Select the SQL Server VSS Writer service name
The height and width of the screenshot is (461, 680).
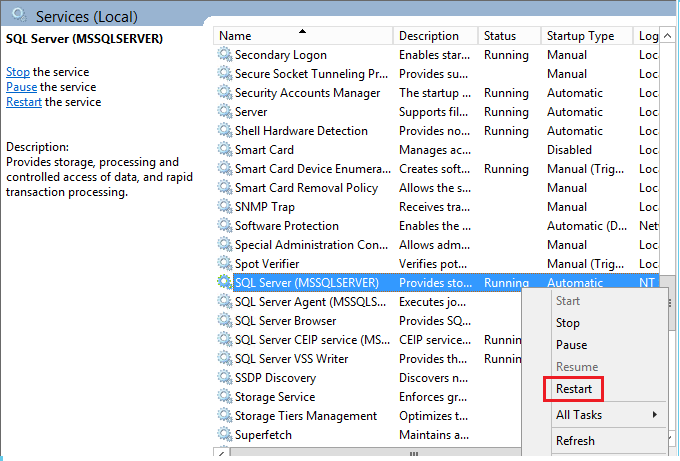[x=291, y=359]
